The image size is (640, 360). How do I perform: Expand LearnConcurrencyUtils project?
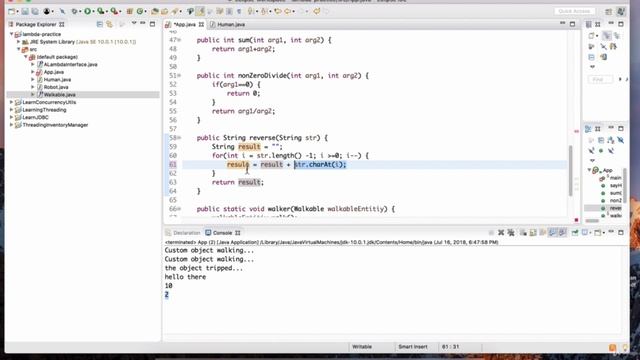tap(11, 102)
